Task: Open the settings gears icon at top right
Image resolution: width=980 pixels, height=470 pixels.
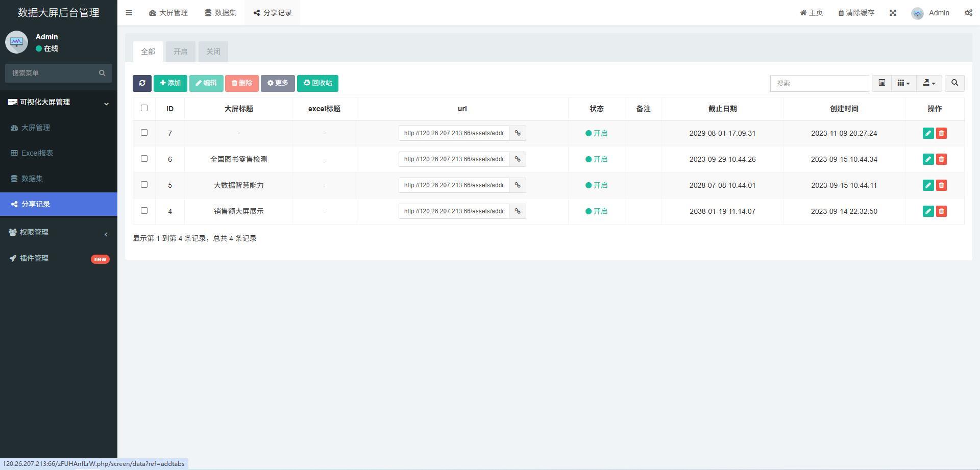Action: (968, 13)
